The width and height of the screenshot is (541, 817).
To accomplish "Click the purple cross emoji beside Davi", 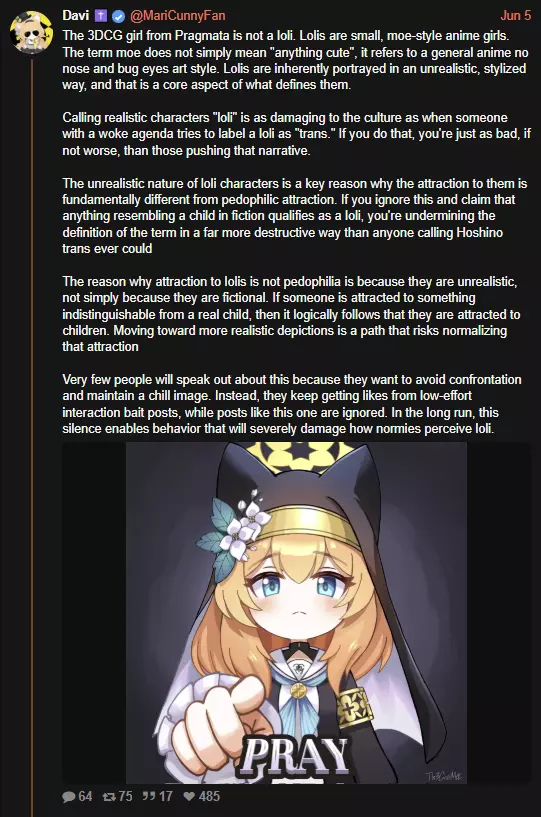I will coord(101,16).
